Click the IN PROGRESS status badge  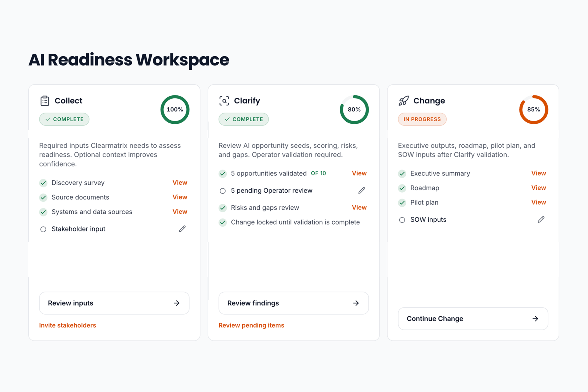click(x=422, y=119)
